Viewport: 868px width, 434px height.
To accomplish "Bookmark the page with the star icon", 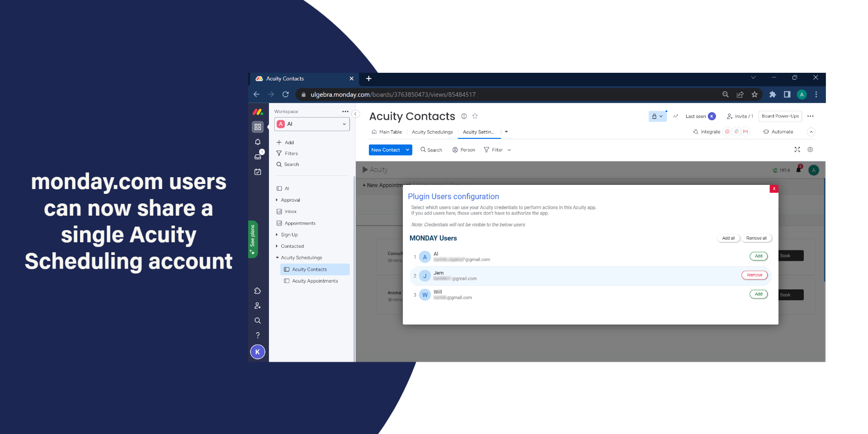I will (755, 94).
